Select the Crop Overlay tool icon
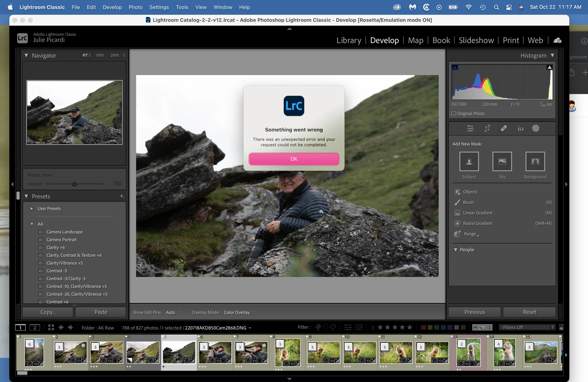This screenshot has width=588, height=382. [x=487, y=128]
